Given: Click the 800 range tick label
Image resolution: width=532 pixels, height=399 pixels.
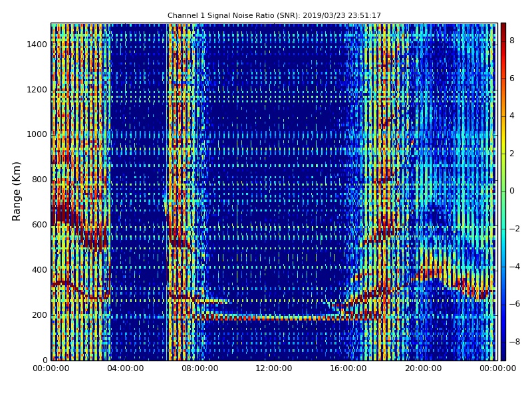Looking at the screenshot, I should coord(39,180).
